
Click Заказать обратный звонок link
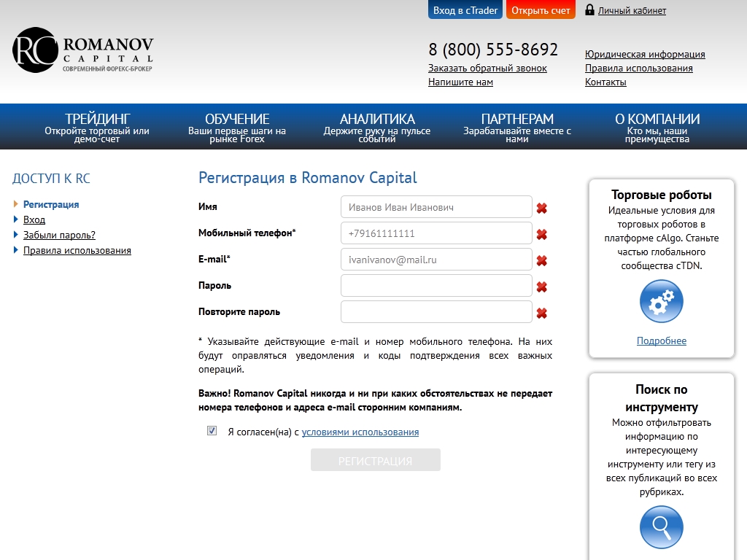tap(487, 68)
